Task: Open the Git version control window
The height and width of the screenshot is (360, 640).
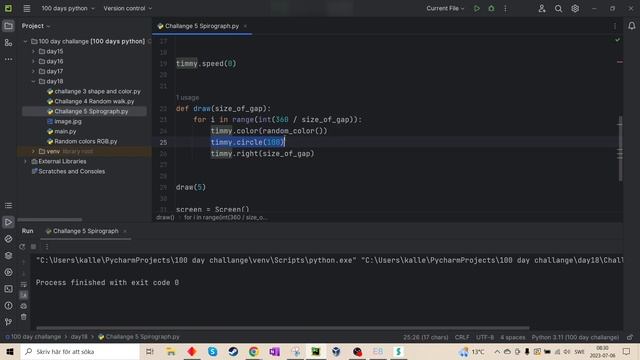Action: [x=8, y=322]
